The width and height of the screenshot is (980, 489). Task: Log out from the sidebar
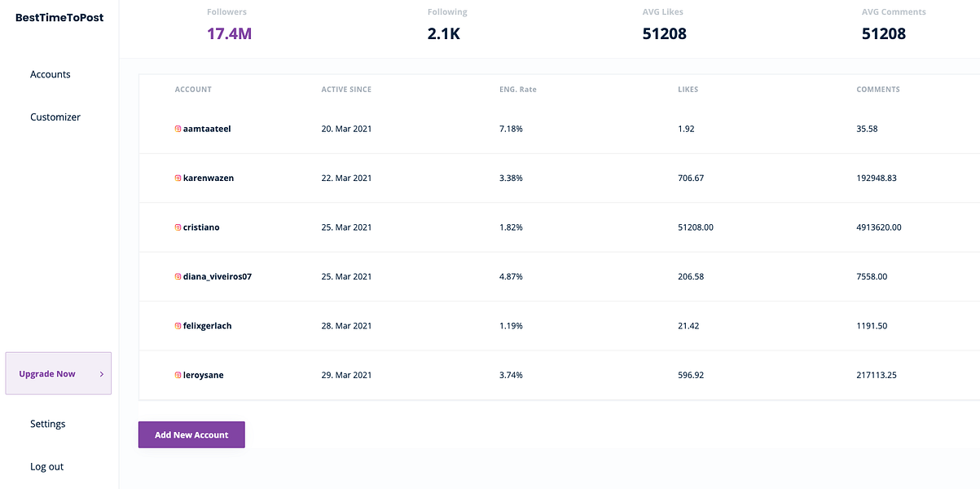tap(46, 467)
